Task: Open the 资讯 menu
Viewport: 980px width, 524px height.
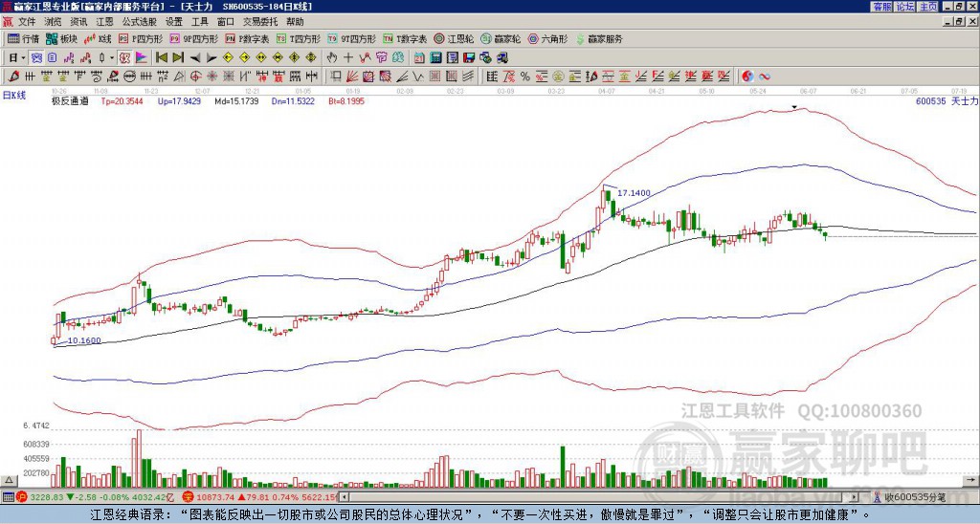Action: (78, 22)
